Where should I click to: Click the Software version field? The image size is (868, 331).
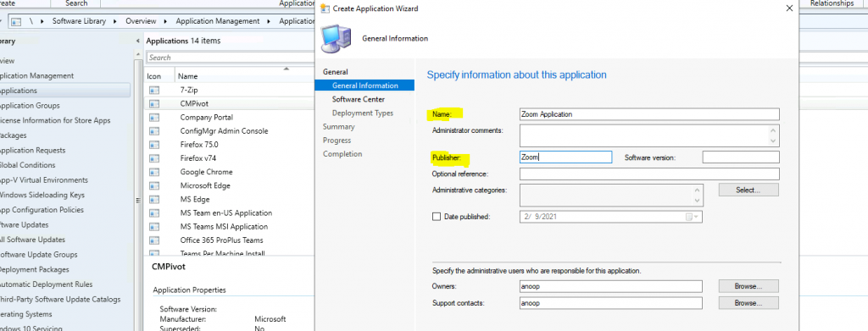click(x=741, y=157)
